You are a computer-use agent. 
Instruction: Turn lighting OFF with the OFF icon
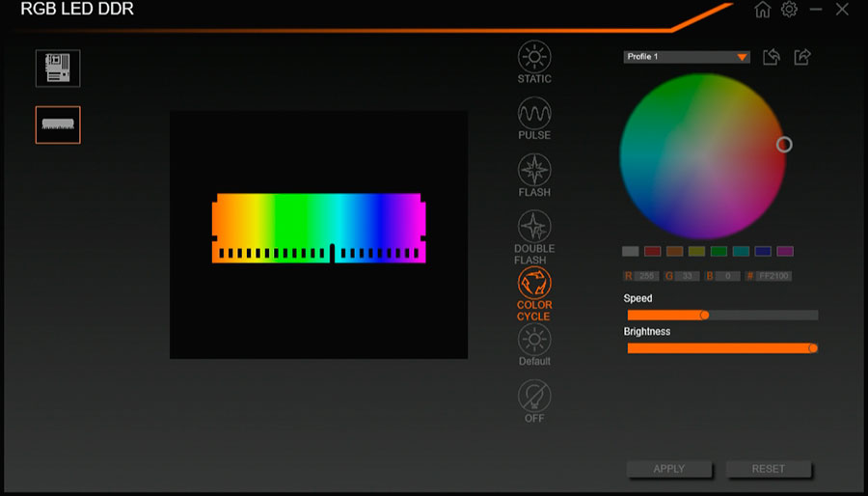coord(534,397)
